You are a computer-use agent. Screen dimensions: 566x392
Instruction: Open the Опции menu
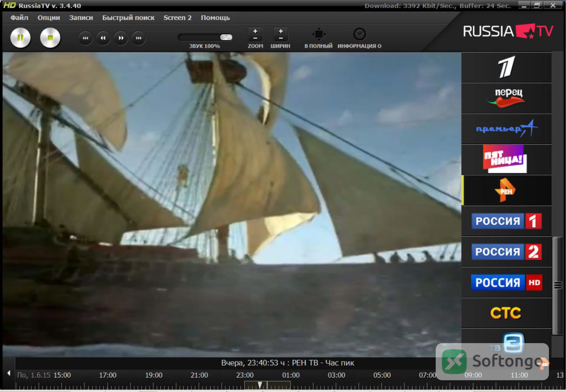point(49,18)
